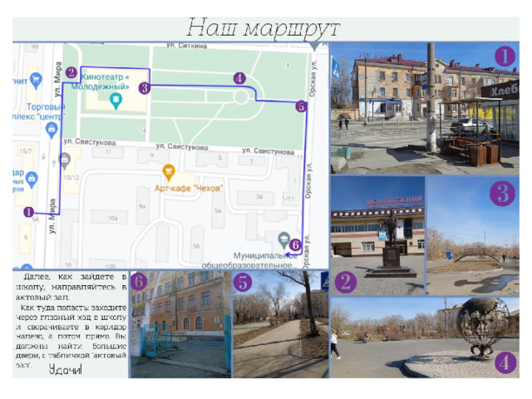This screenshot has height=399, width=532.
Task: Click purple route marker 3 on map
Action: click(145, 88)
